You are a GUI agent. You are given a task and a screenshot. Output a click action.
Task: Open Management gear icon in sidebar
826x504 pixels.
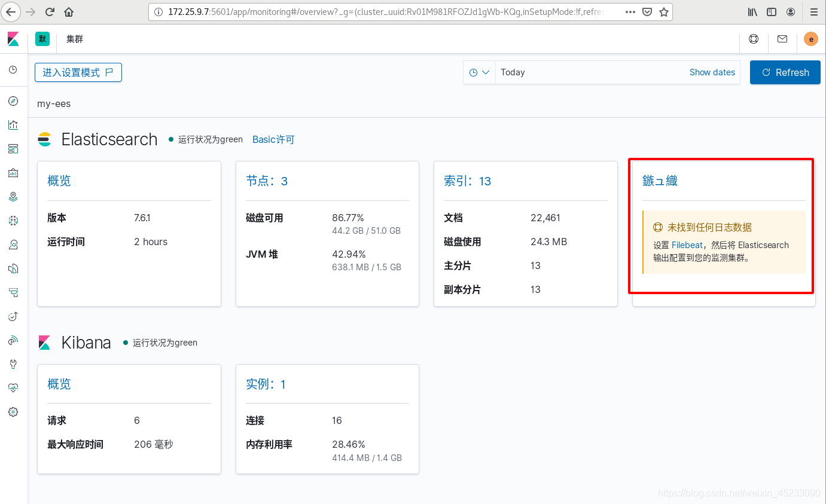tap(13, 412)
